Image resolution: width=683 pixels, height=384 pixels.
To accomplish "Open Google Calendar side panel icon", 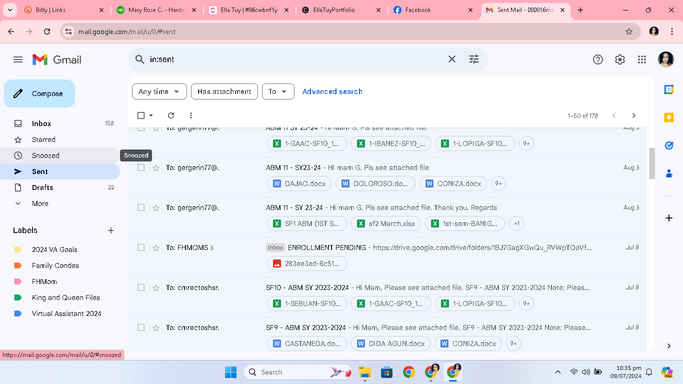I will [x=669, y=90].
